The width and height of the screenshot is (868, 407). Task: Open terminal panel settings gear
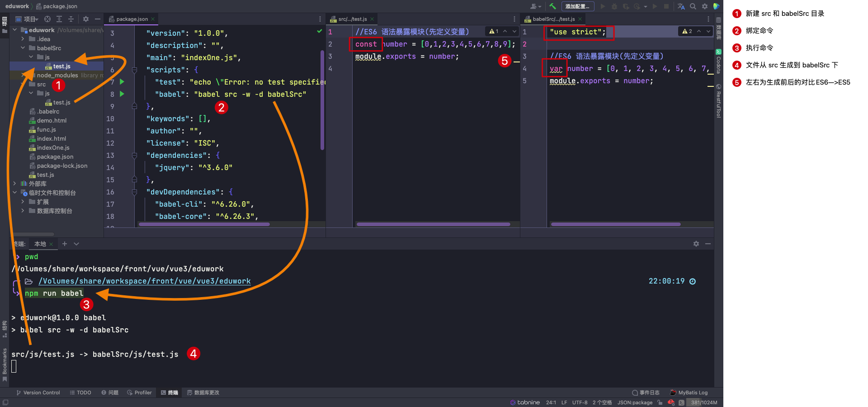coord(696,244)
